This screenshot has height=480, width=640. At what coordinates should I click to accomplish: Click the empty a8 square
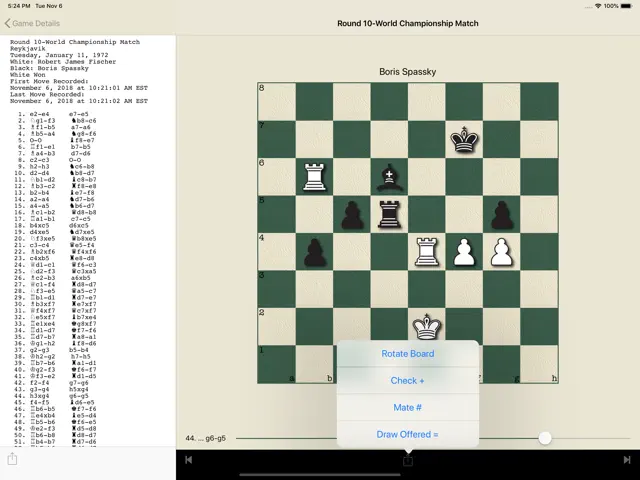tap(277, 102)
